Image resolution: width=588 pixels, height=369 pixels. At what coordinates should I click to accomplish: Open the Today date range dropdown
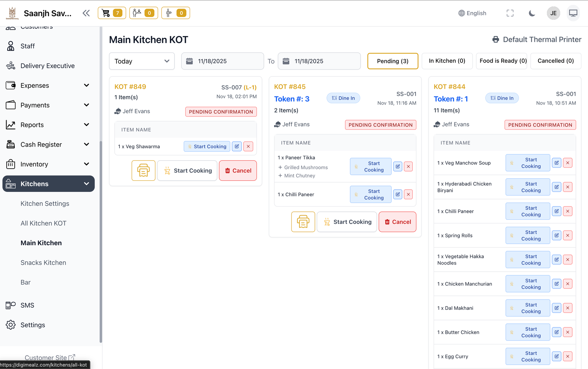point(141,61)
